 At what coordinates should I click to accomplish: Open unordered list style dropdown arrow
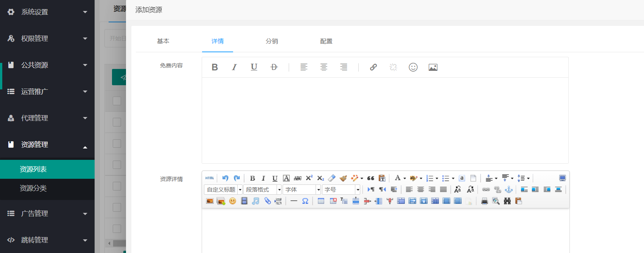453,178
